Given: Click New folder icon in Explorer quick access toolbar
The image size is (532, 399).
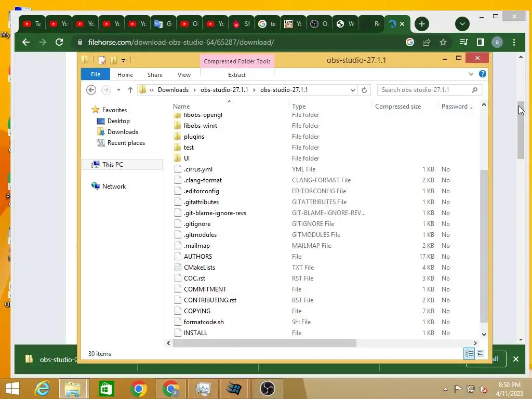Looking at the screenshot, I should coord(113,60).
